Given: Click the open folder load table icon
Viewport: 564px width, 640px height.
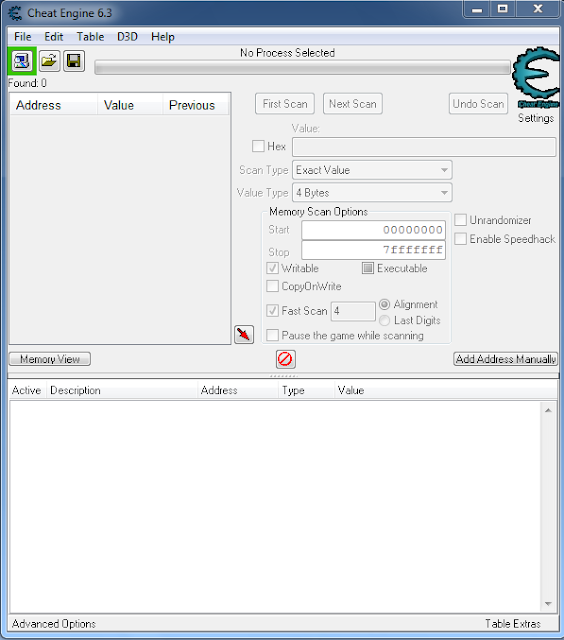Looking at the screenshot, I should point(49,61).
